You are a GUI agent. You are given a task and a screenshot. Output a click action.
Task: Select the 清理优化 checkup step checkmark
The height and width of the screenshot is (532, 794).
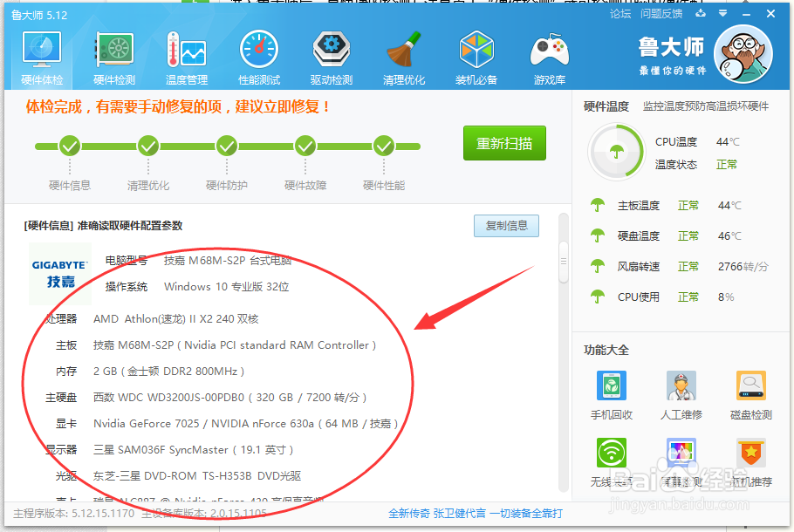click(x=148, y=147)
